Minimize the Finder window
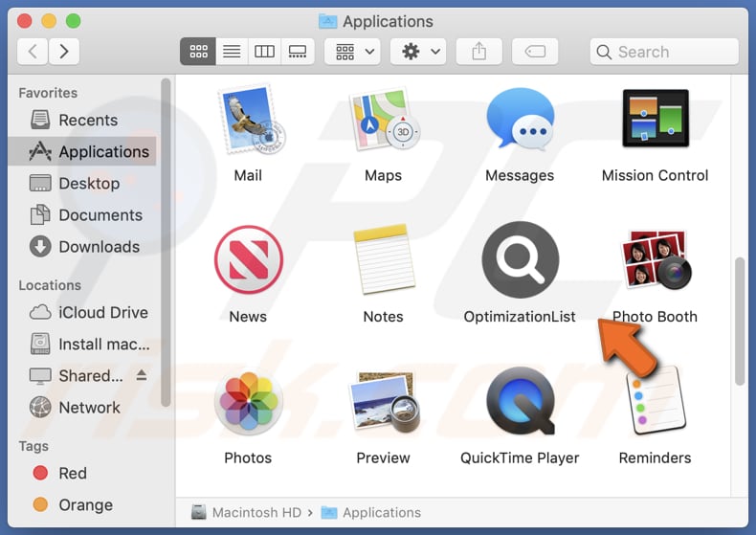Image resolution: width=756 pixels, height=535 pixels. (x=49, y=21)
